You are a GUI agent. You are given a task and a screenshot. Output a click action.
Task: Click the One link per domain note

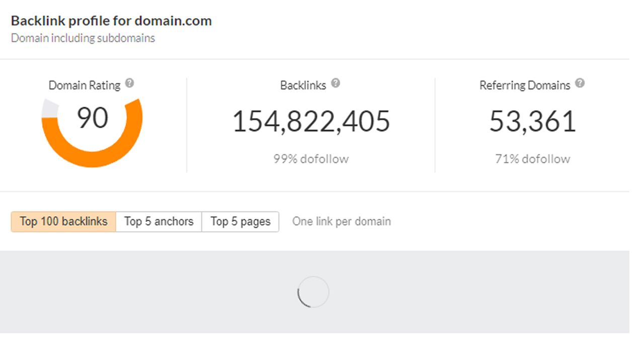pyautogui.click(x=342, y=222)
